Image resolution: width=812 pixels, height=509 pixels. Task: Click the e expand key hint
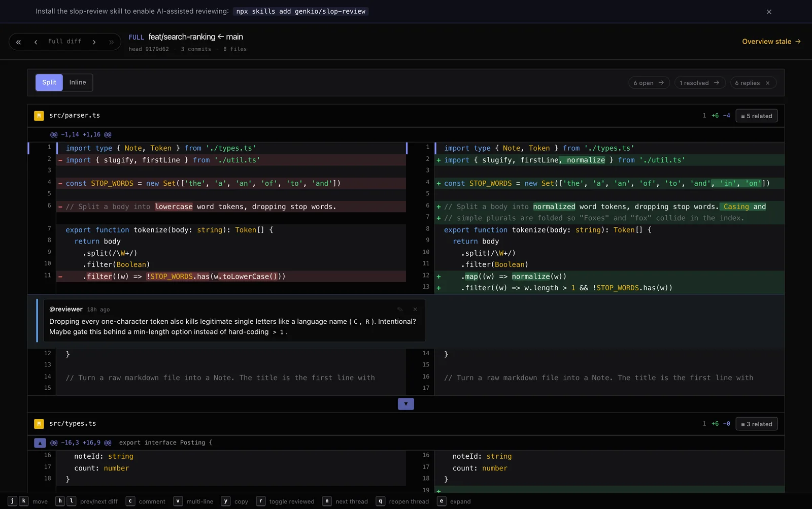[x=442, y=501]
